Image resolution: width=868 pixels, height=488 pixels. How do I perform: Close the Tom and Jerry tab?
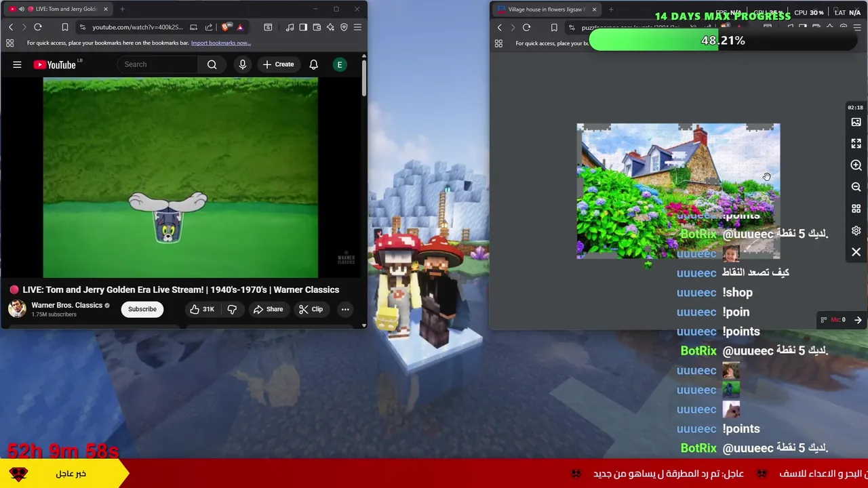pyautogui.click(x=106, y=9)
